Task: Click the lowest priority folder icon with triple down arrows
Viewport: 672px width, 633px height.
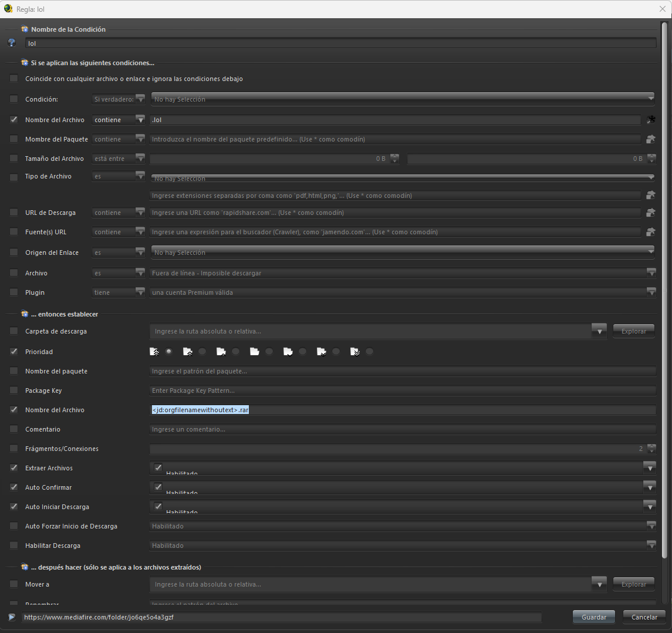Action: pyautogui.click(x=355, y=352)
